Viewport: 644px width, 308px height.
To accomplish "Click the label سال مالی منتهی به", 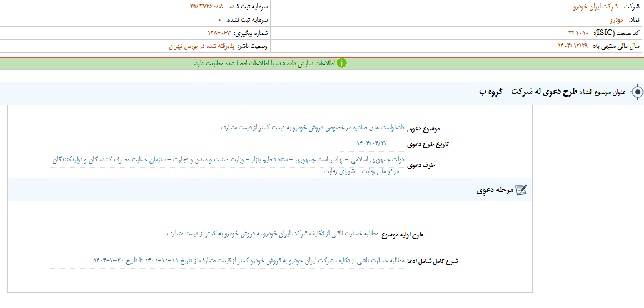I will (x=616, y=46).
